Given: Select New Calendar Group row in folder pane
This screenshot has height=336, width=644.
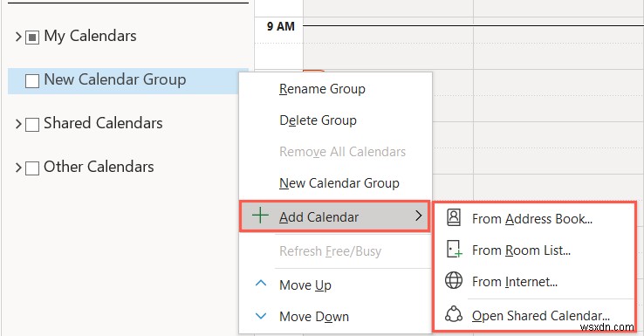Looking at the screenshot, I should tap(128, 81).
